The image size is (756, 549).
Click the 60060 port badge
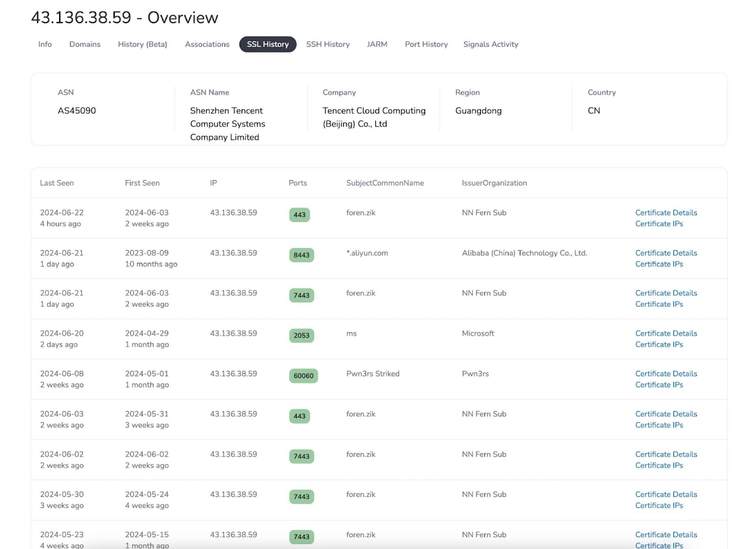pos(303,376)
